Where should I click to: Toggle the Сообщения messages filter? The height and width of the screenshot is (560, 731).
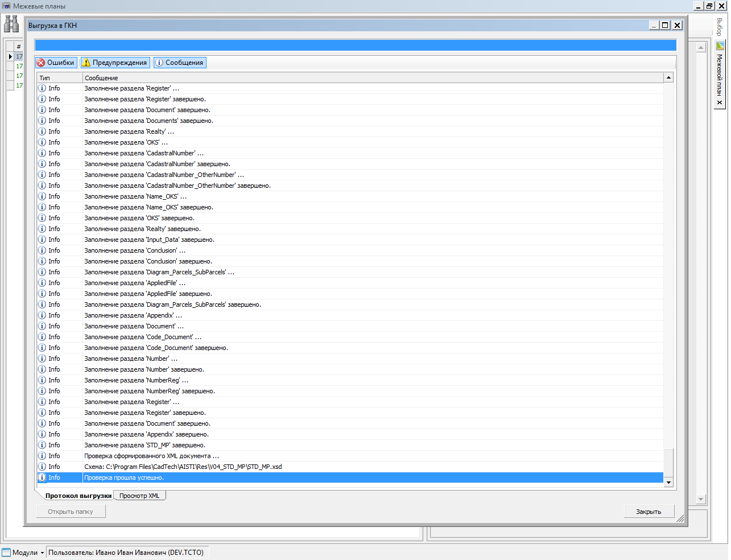[180, 63]
